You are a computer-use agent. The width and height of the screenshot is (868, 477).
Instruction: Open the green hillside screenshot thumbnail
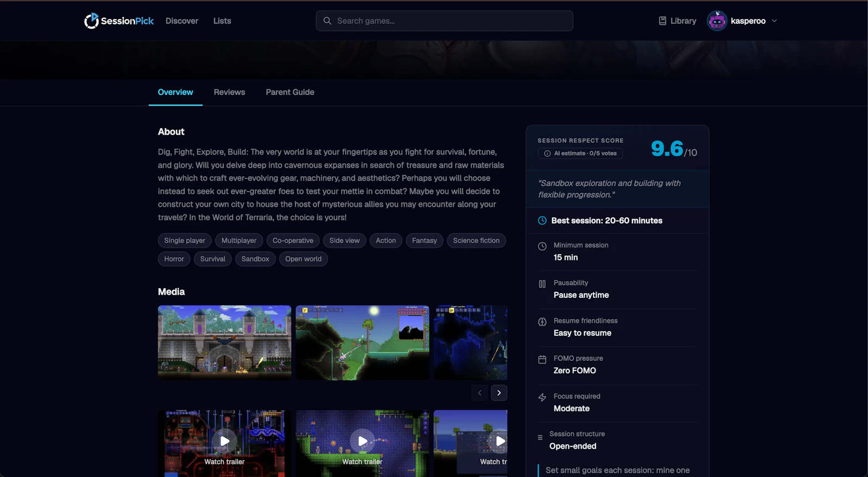tap(362, 342)
